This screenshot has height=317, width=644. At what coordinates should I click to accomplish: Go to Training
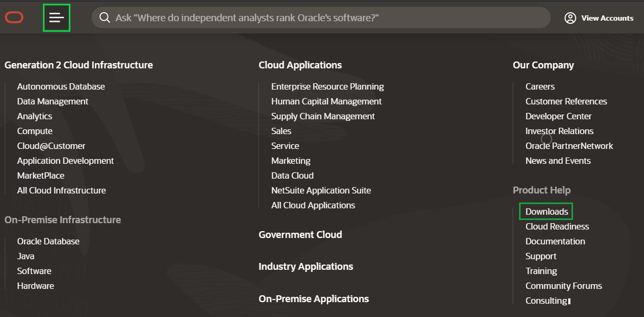541,271
